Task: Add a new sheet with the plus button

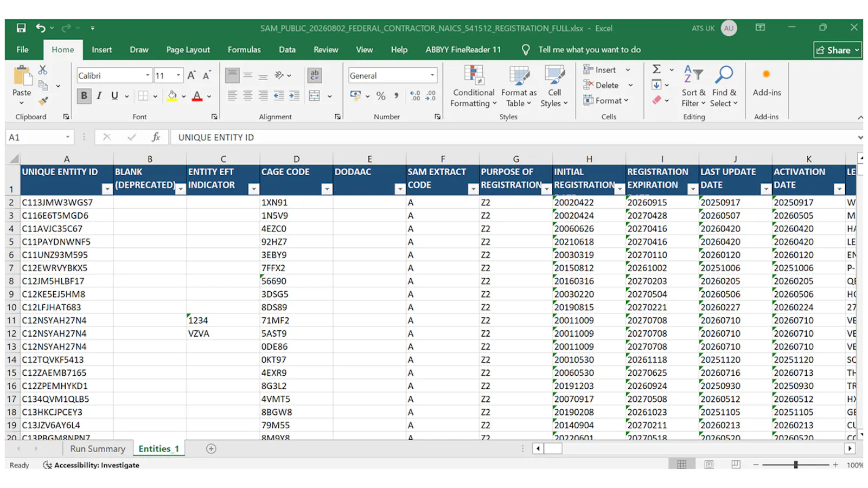Action: (211, 448)
